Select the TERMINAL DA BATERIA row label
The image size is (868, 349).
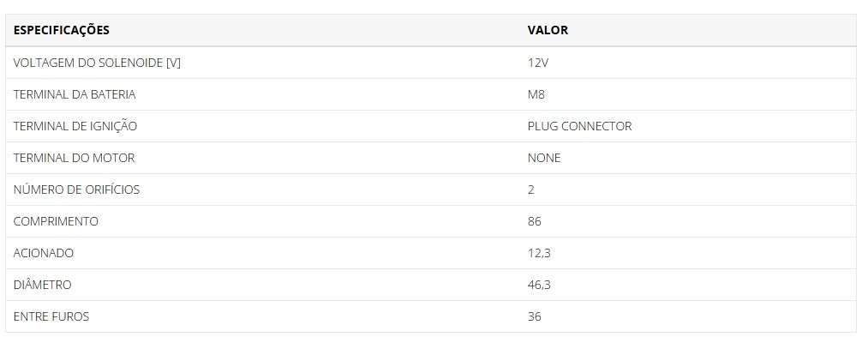click(x=75, y=94)
